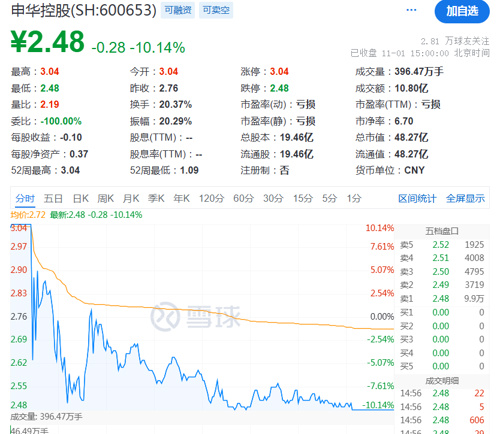Open the 月K chart tab
Image resolution: width=500 pixels, height=434 pixels.
coord(131,199)
